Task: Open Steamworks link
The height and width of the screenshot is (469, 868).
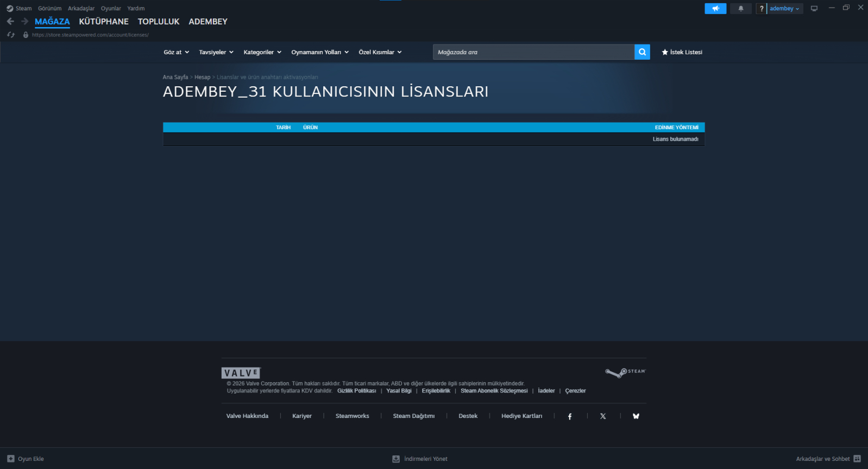Action: pyautogui.click(x=352, y=416)
